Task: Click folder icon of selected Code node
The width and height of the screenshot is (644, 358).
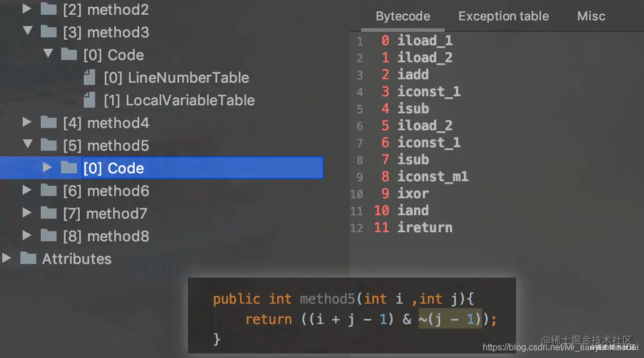Action: [x=69, y=167]
